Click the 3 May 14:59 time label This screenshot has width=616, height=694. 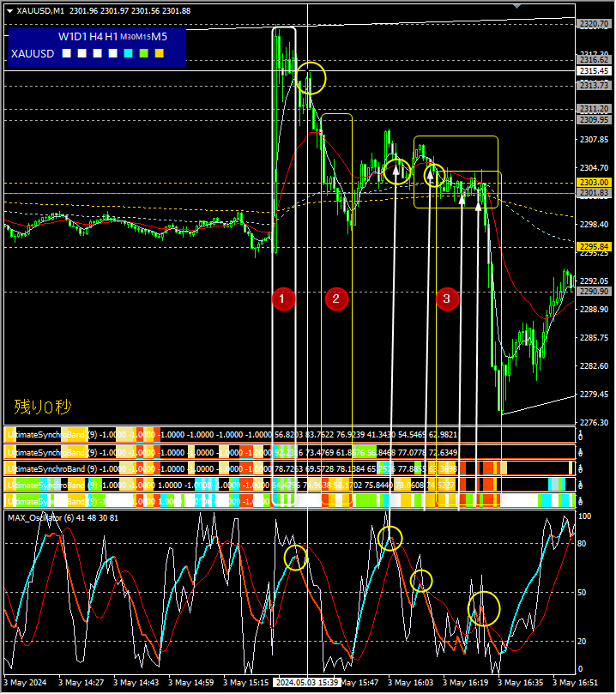190,683
